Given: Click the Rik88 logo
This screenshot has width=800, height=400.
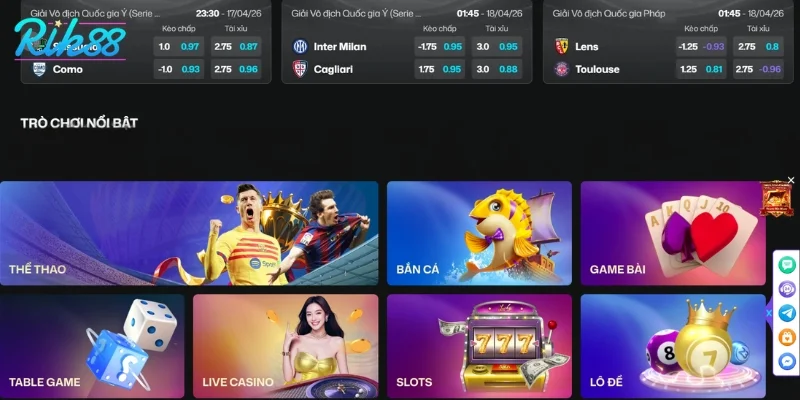Looking at the screenshot, I should [70, 40].
